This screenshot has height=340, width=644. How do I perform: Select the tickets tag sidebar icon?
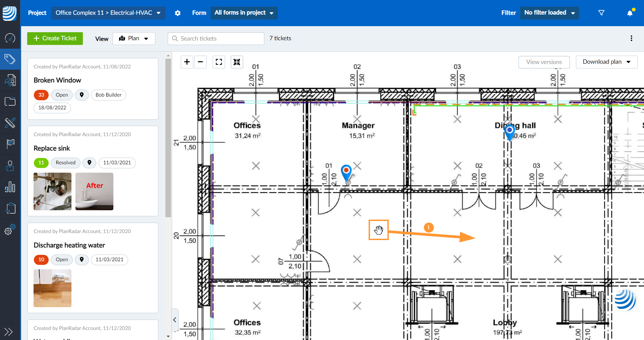pyautogui.click(x=10, y=59)
